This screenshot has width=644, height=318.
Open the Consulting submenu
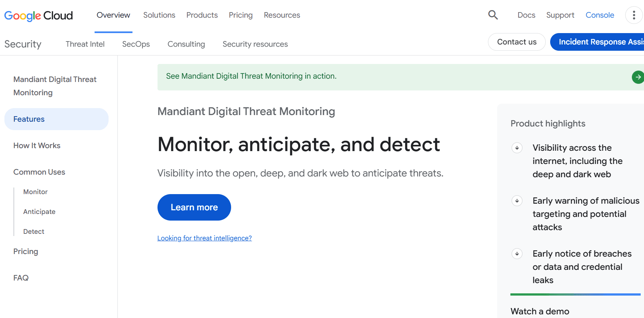pyautogui.click(x=186, y=44)
